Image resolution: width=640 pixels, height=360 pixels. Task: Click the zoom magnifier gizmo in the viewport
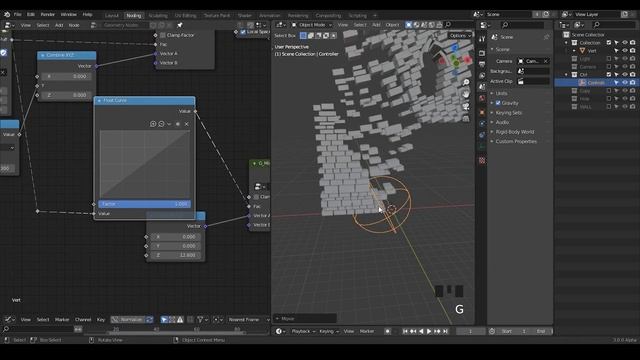pos(466,82)
